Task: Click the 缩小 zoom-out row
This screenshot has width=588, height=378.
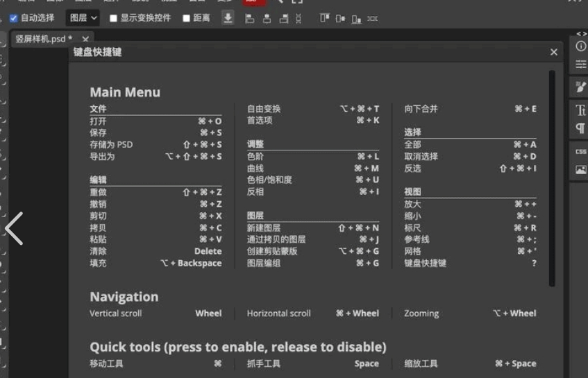Action: pyautogui.click(x=470, y=216)
